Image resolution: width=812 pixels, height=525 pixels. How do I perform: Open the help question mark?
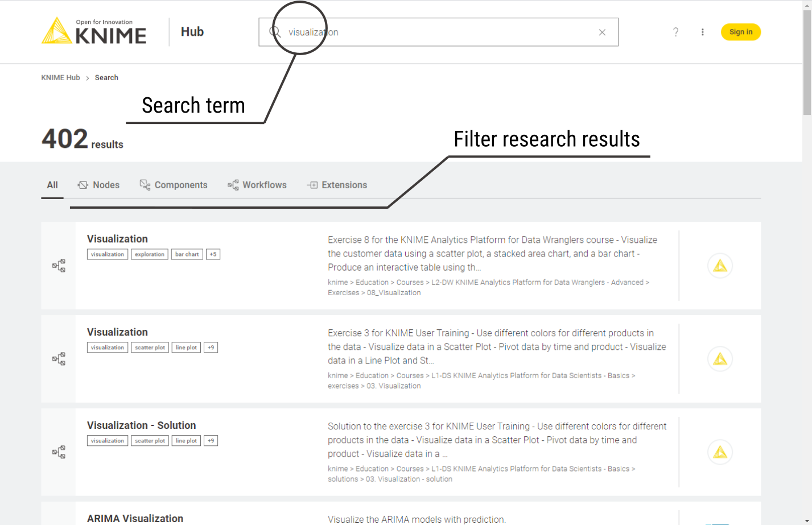pos(675,32)
